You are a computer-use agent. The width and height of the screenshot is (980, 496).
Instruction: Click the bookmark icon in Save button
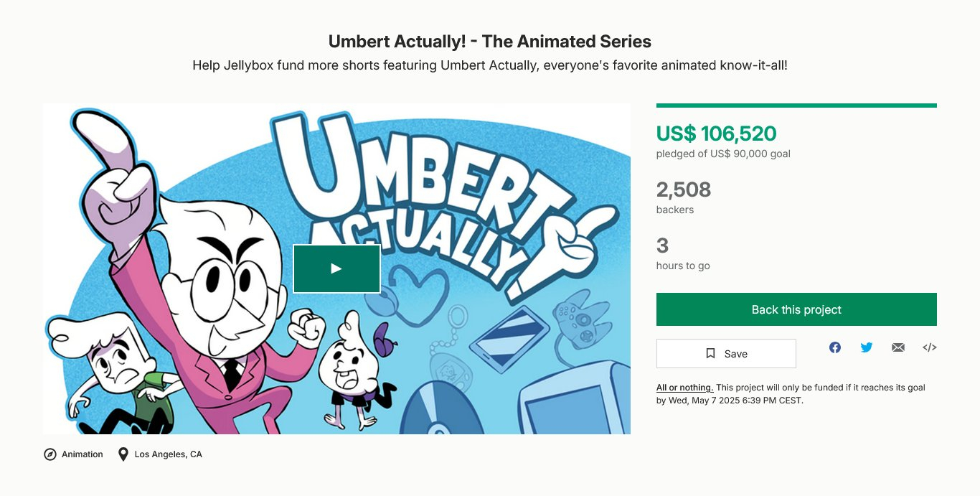click(711, 353)
